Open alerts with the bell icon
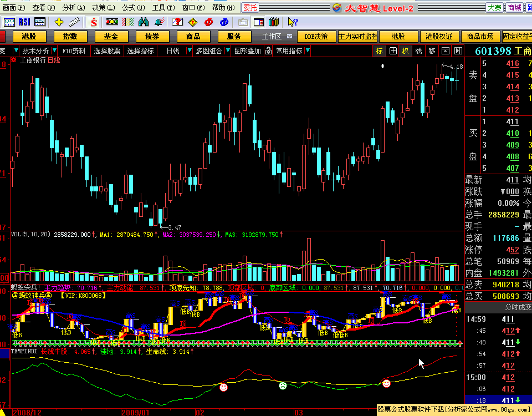This screenshot has width=532, height=416. 159,22
